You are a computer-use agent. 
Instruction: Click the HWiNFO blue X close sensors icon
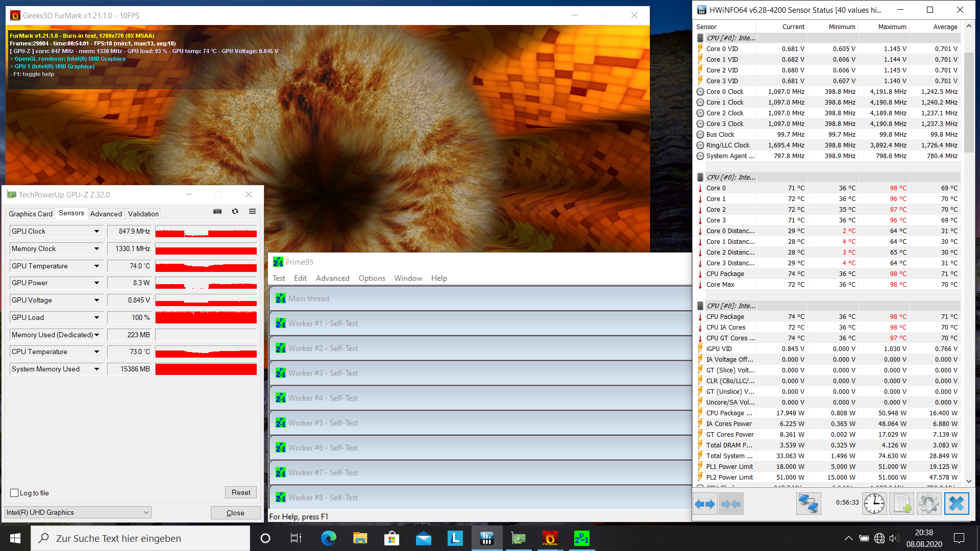click(956, 504)
